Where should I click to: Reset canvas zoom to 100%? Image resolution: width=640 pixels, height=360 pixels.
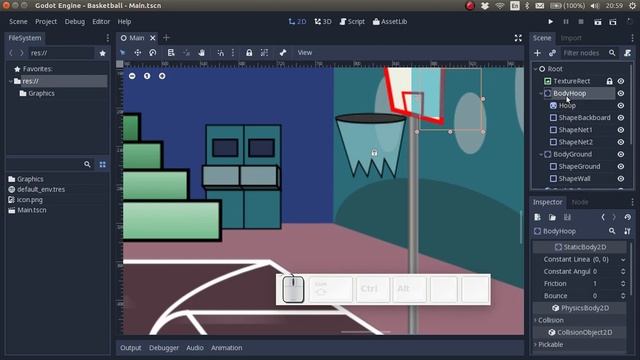147,76
